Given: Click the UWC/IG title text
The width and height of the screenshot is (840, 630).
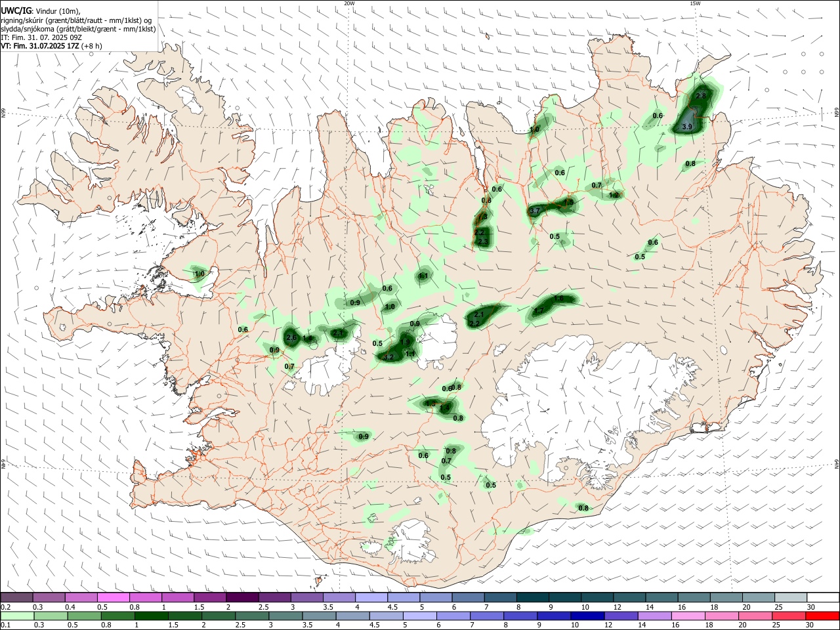Looking at the screenshot, I should (16, 10).
